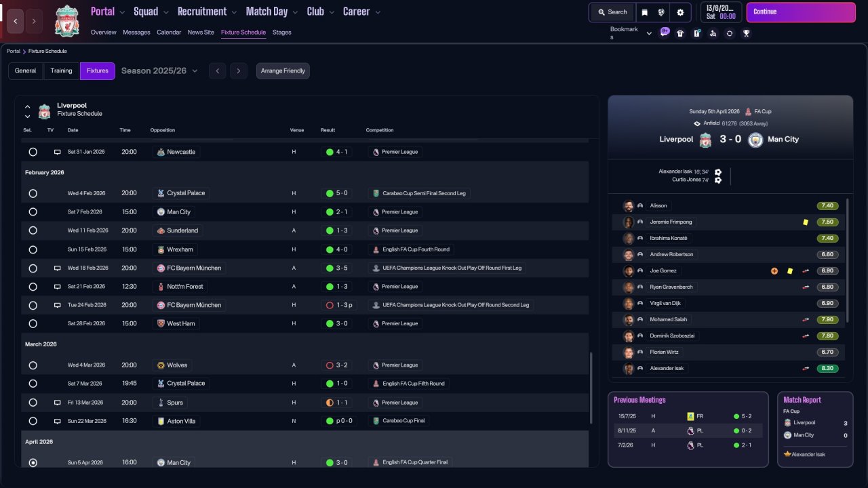868x488 pixels.
Task: Click the Portal breadcrumb link
Action: click(x=14, y=52)
